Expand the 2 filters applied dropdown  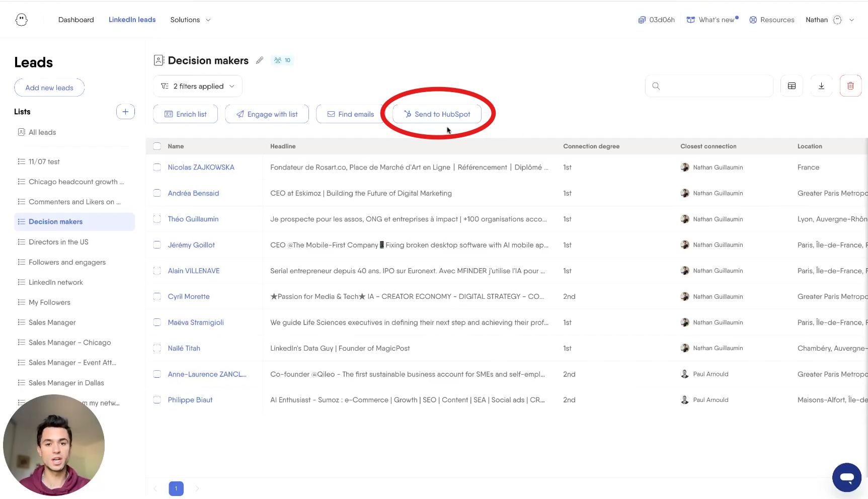coord(197,86)
